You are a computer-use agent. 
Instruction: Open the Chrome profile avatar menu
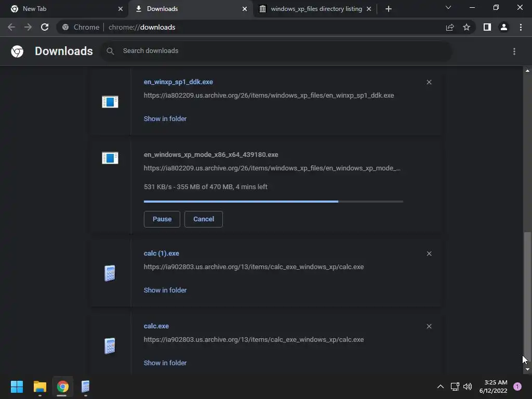(x=504, y=27)
